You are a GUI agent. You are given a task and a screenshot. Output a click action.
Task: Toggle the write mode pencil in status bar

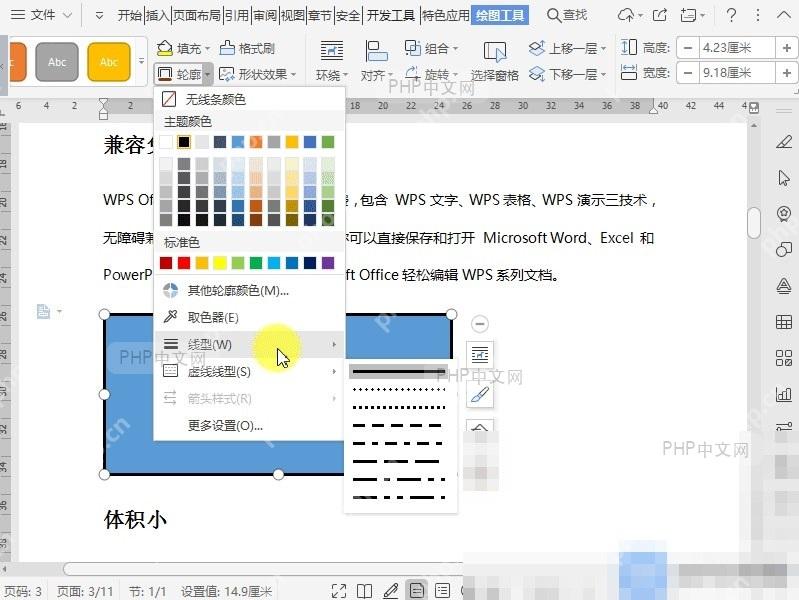[x=390, y=591]
